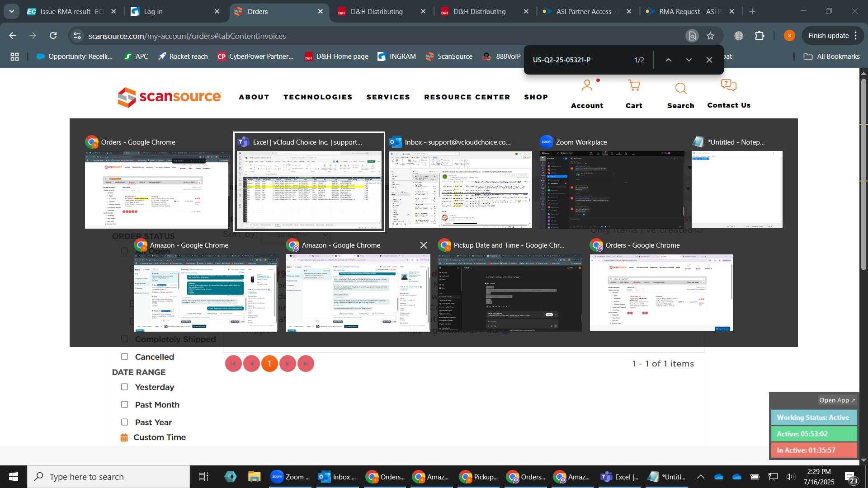Go back to previous page
Viewport: 868px width, 488px height.
(x=13, y=36)
